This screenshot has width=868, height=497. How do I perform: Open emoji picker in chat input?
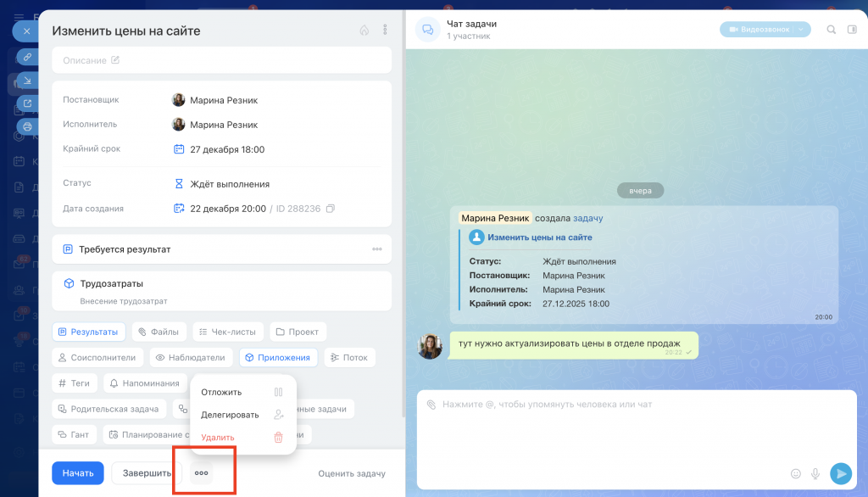[x=795, y=473]
